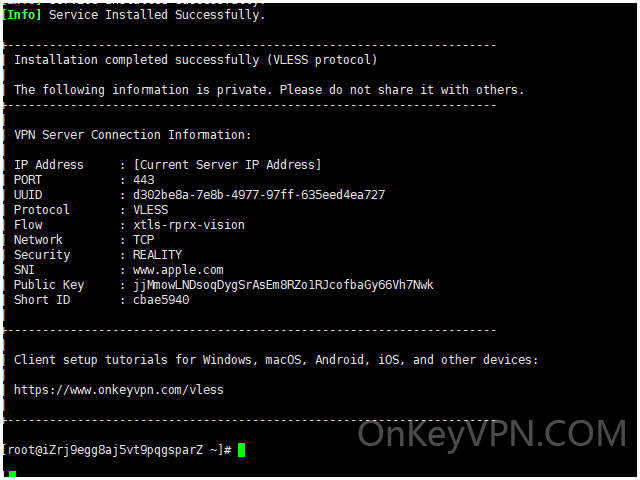
Task: Click the 'VPN Server Connection Information' heading
Action: [133, 135]
